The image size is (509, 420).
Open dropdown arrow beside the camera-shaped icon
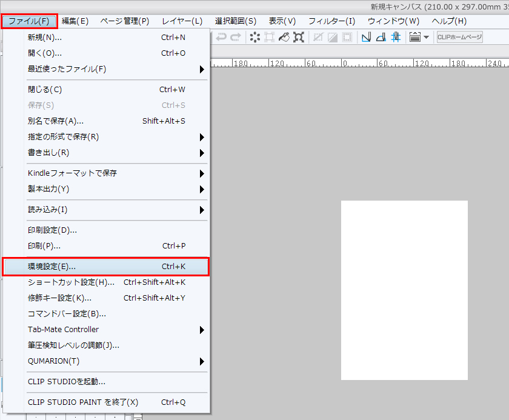pos(427,38)
